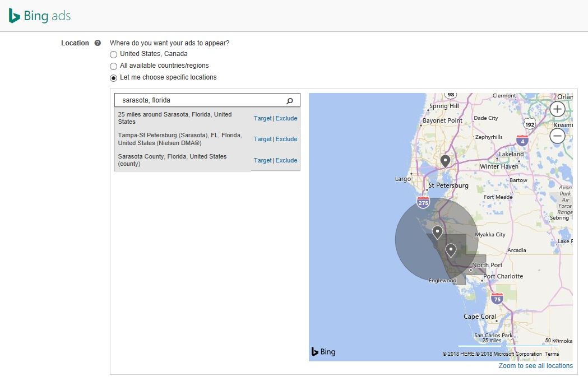Viewport: 588px width, 386px height.
Task: Select the map pin near Tampa
Action: (445, 161)
